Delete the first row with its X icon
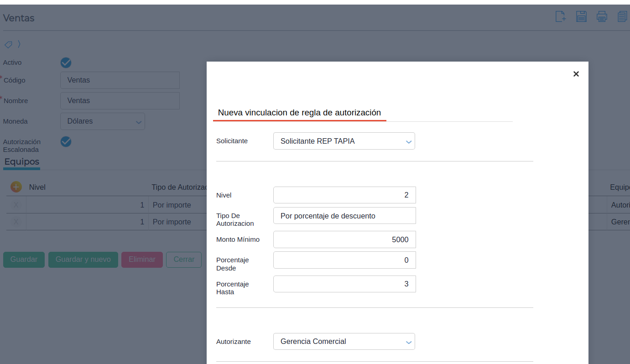 [16, 205]
